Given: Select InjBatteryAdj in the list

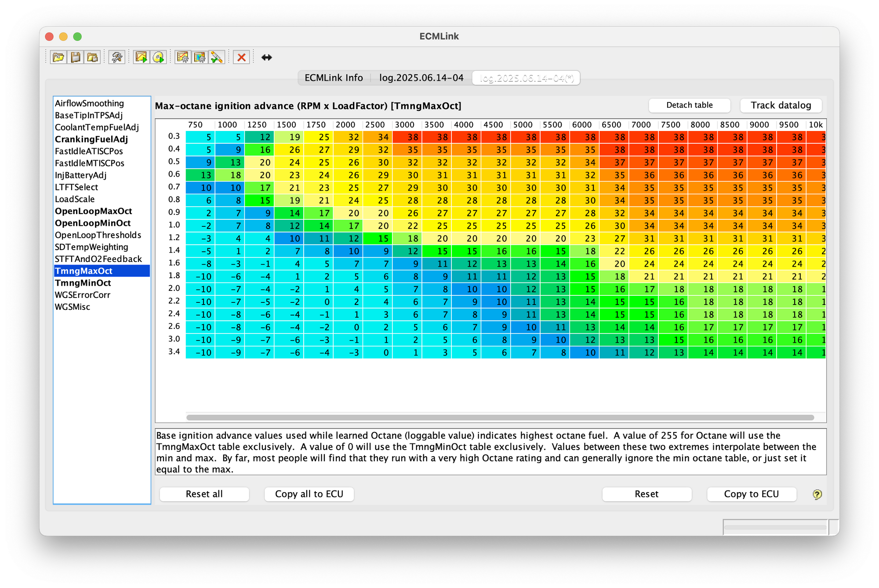Looking at the screenshot, I should coord(102,175).
